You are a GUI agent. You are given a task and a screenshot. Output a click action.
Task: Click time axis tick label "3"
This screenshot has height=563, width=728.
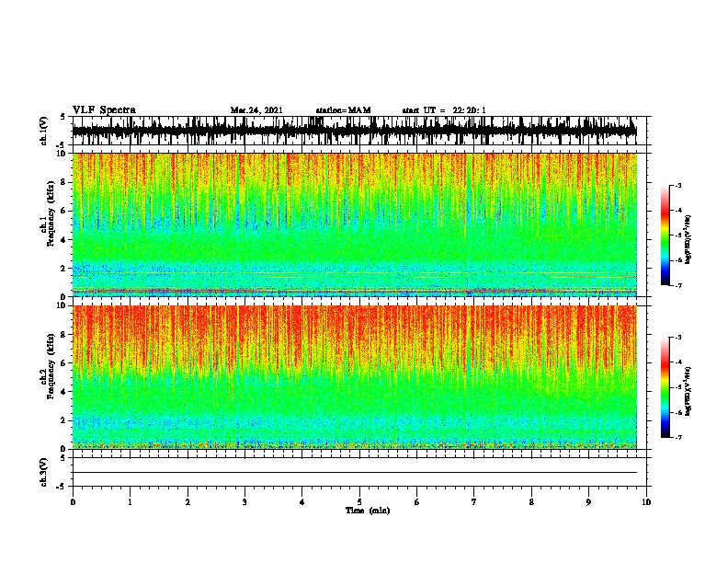(x=245, y=502)
